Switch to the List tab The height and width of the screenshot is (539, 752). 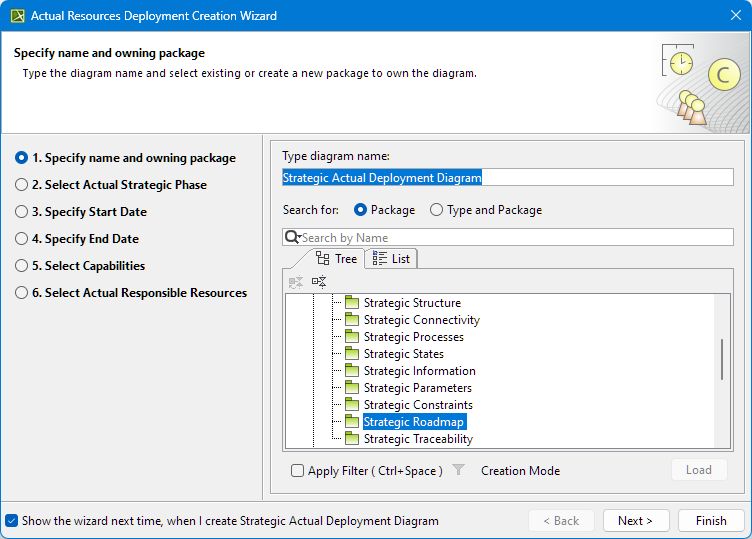point(391,259)
